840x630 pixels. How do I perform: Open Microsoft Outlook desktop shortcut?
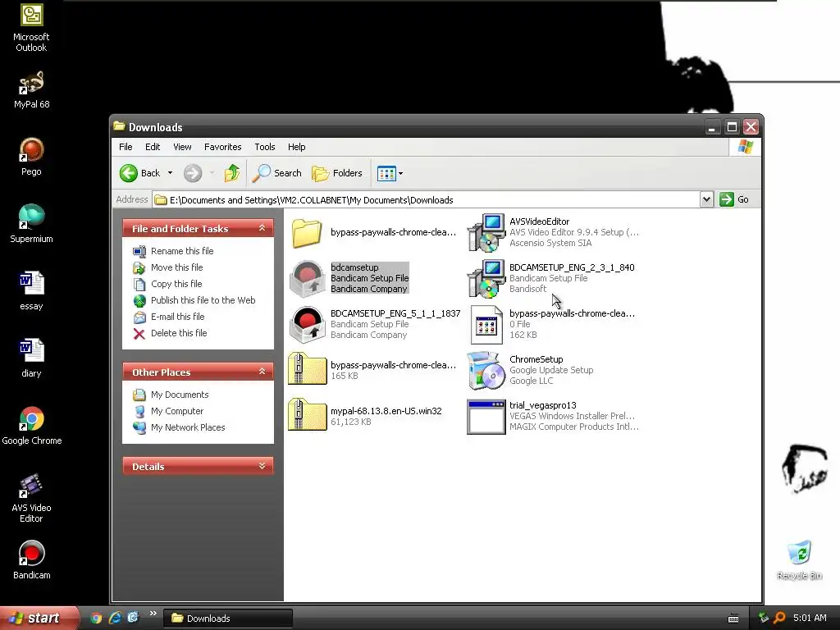[31, 28]
